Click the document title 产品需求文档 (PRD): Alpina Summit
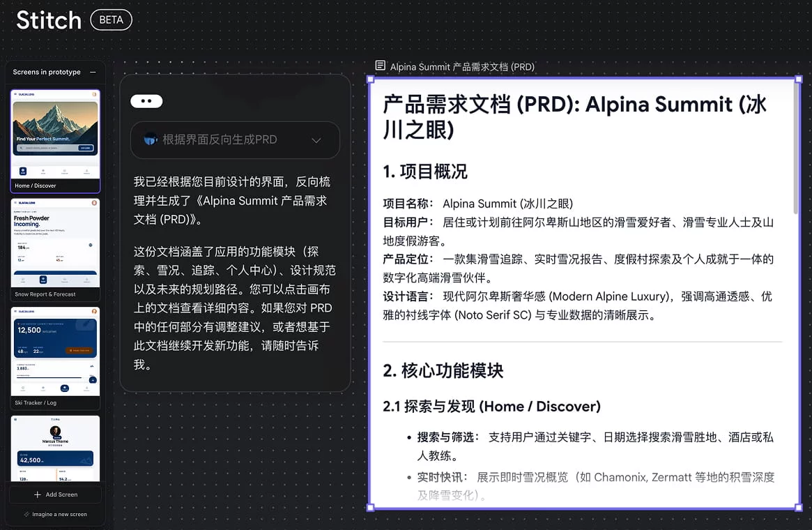The width and height of the screenshot is (812, 530). (x=574, y=117)
